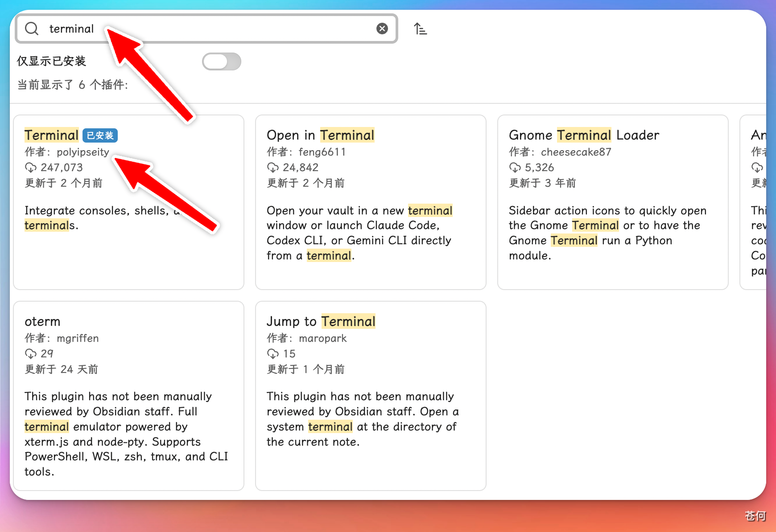Screen dimensions: 776x532
Task: Click the 更新于 24 天前 update date
Action: 62,369
